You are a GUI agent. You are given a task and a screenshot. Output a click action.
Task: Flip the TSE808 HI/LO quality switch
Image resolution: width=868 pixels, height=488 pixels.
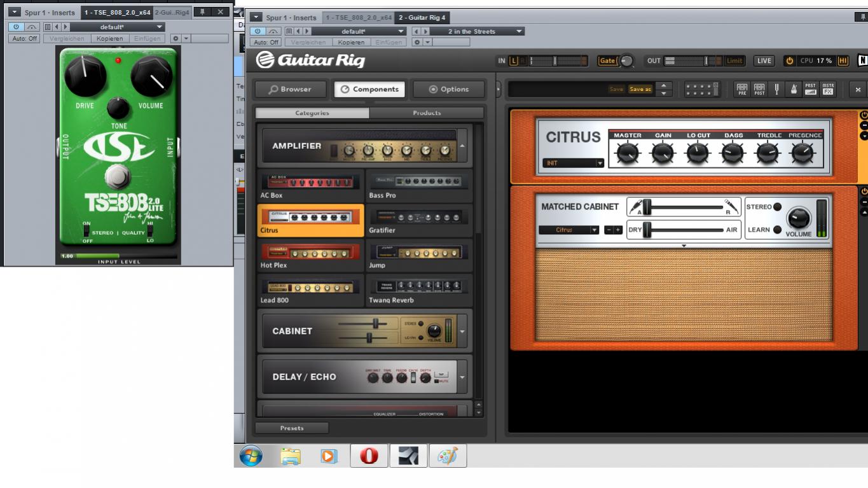[x=150, y=231]
